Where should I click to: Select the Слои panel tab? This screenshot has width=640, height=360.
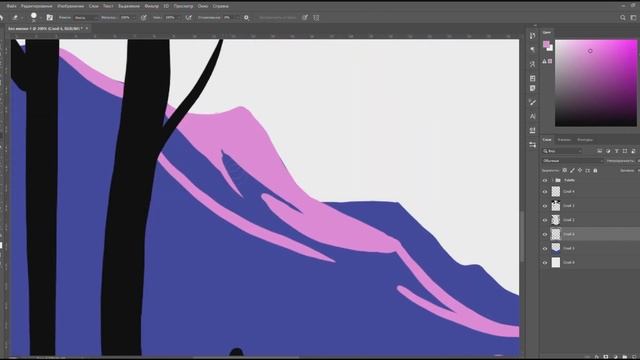pos(547,140)
